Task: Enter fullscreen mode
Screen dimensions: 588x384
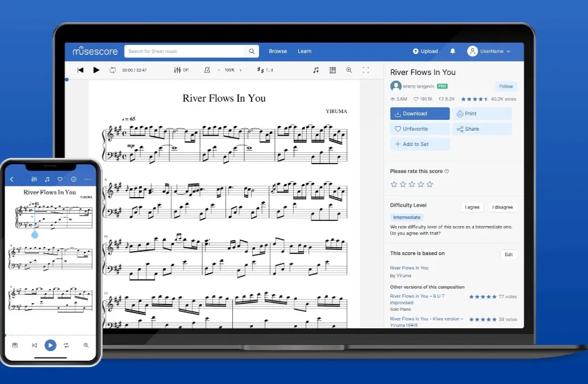Action: coord(366,70)
